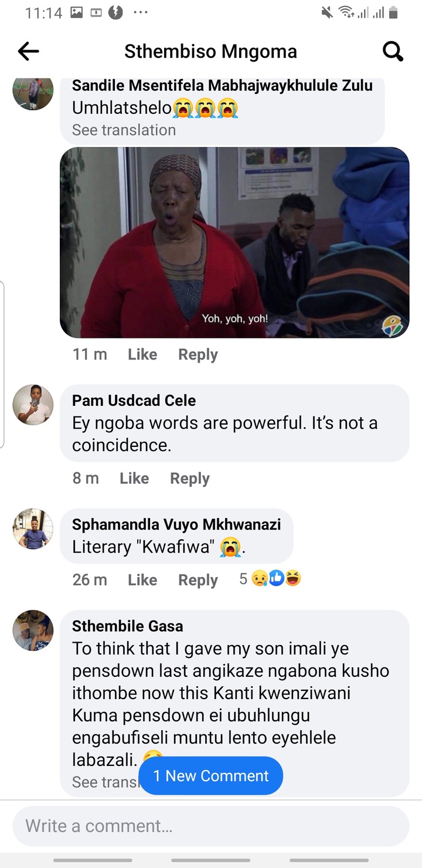Screen dimensions: 422x868
Task: Open Sthembile Gasa's profile photo
Action: click(33, 630)
